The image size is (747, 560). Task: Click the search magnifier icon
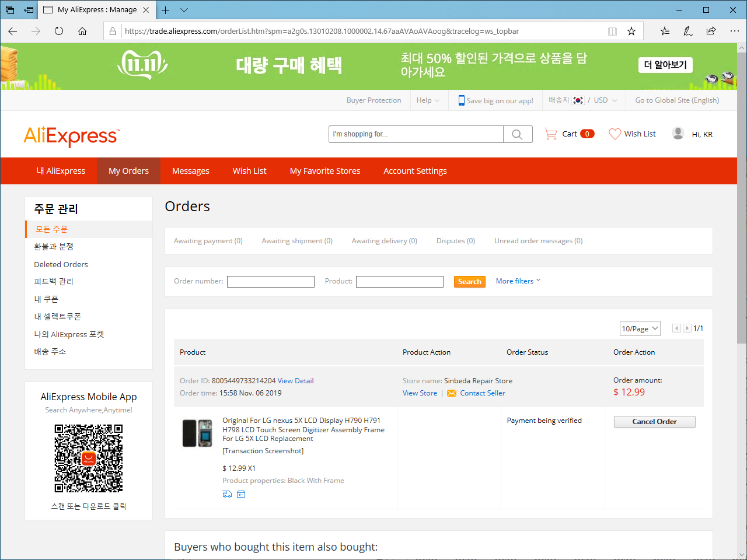click(518, 134)
